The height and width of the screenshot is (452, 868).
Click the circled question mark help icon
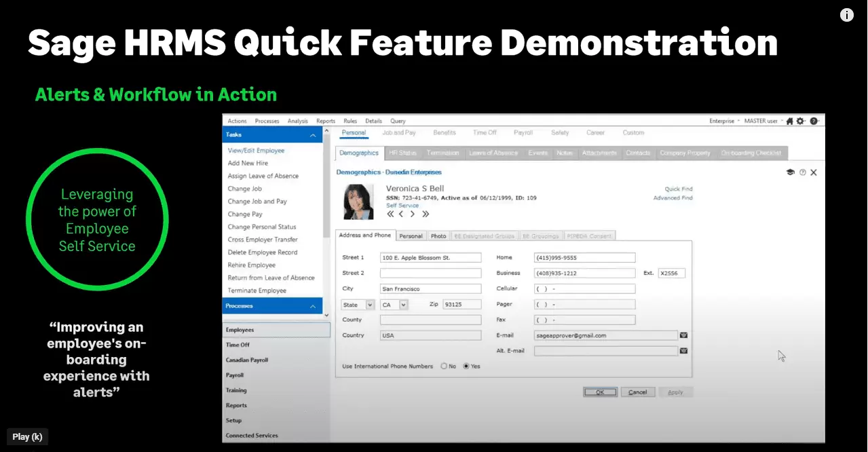click(x=802, y=172)
